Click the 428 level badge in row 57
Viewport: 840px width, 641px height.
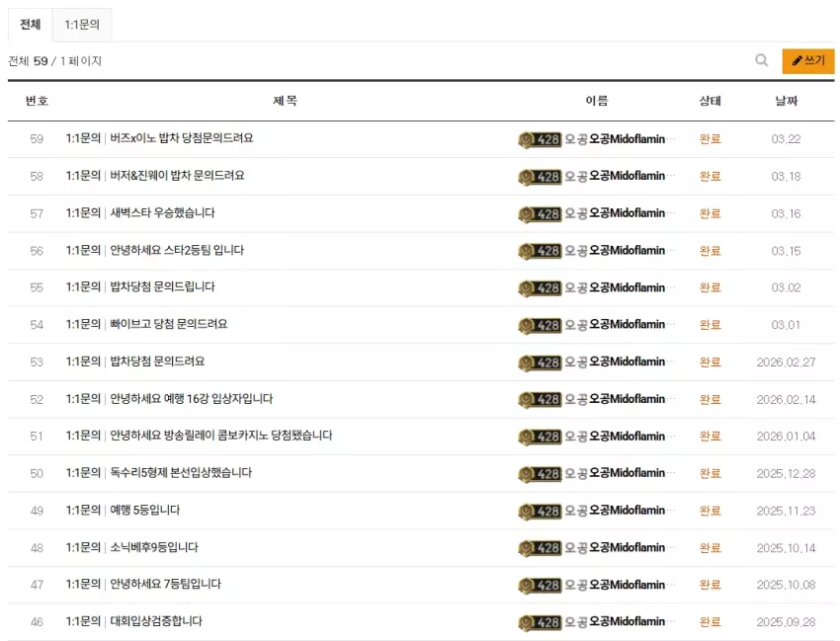[540, 213]
